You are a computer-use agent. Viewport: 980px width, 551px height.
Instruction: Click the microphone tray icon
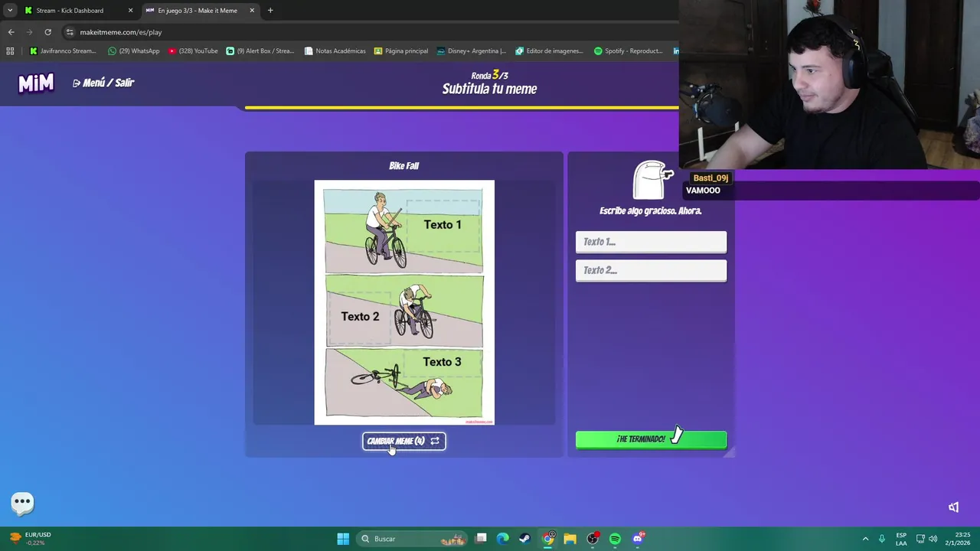[x=882, y=539]
